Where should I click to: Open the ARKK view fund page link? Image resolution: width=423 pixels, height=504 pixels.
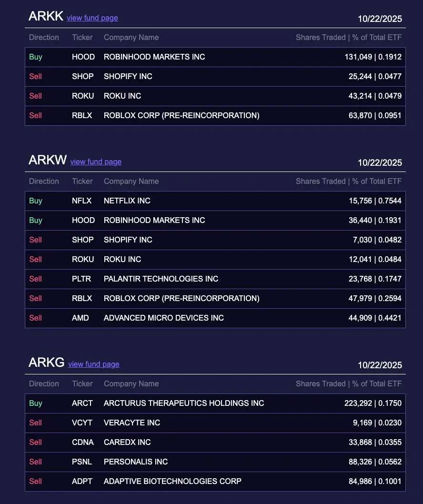92,18
